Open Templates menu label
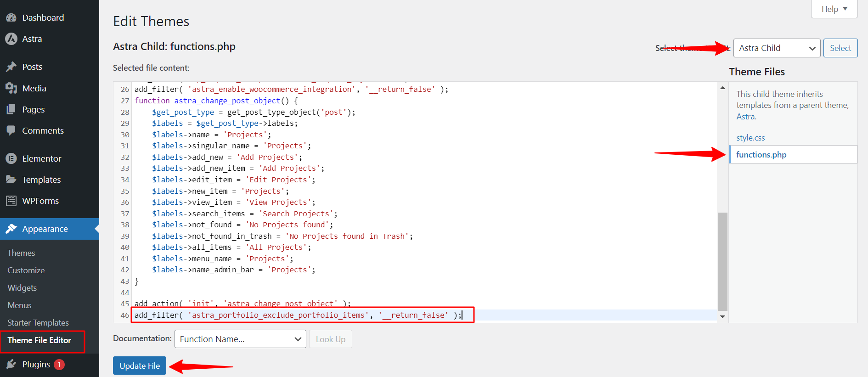This screenshot has width=868, height=377. [x=41, y=180]
